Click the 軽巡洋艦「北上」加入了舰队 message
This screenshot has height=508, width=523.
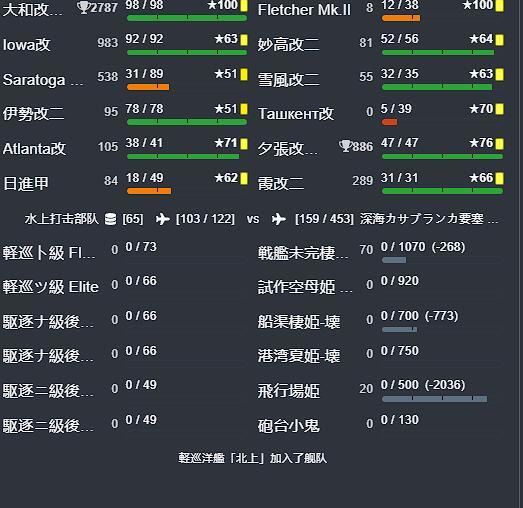[252, 458]
